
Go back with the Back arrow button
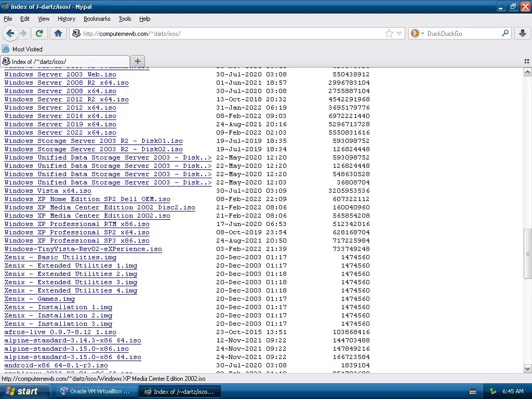tap(10, 33)
